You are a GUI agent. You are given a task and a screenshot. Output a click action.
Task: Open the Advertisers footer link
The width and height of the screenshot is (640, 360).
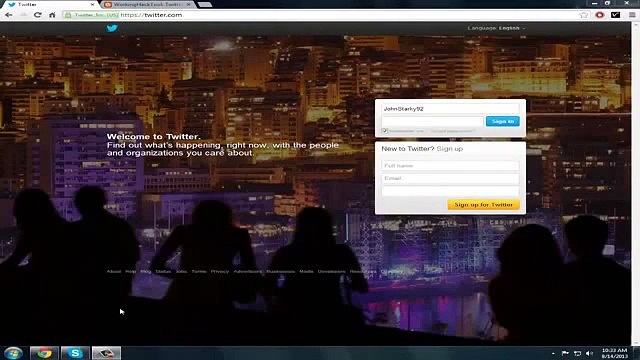(x=247, y=271)
